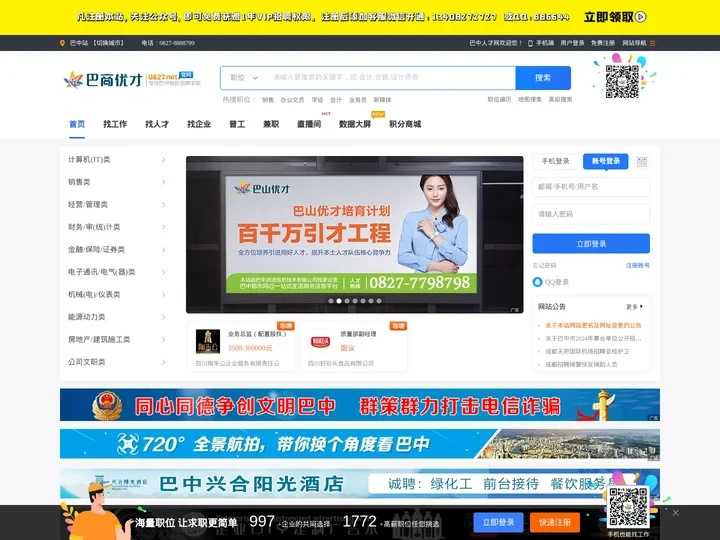Expand the 财务/审(统)计类 category arrow
Image resolution: width=720 pixels, height=540 pixels.
163,227
